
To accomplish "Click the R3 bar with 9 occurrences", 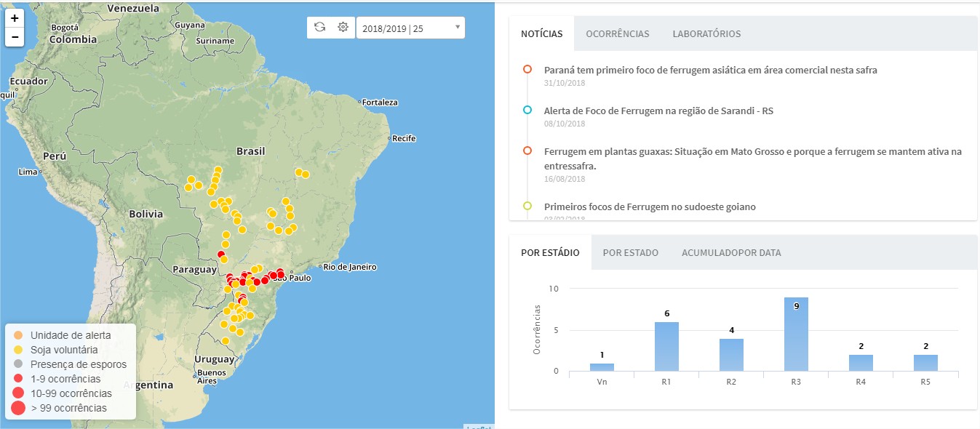I will tap(796, 334).
